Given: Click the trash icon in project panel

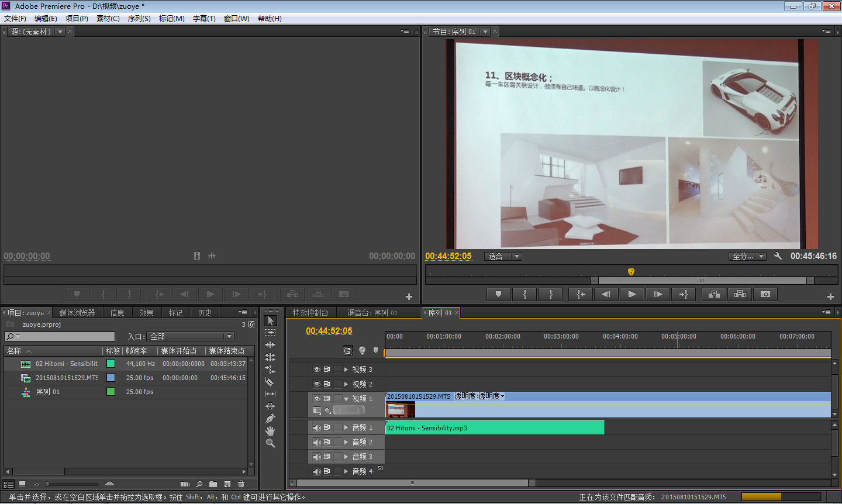Looking at the screenshot, I should point(241,484).
